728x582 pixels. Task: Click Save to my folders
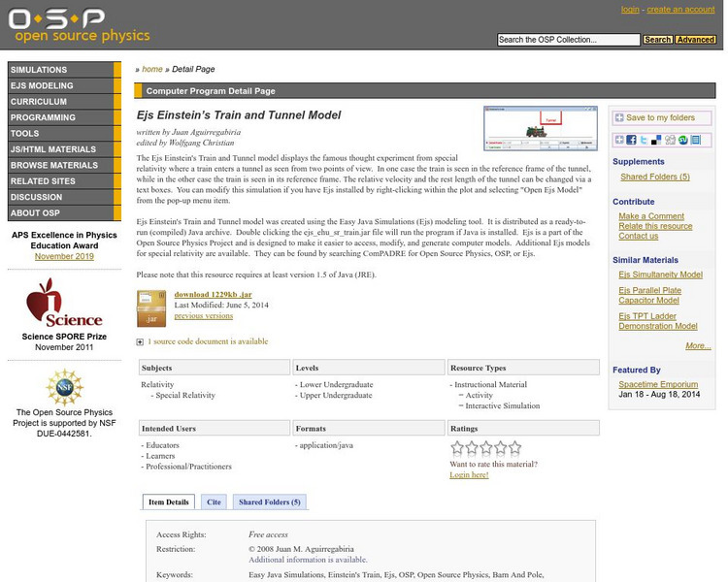[x=661, y=118]
